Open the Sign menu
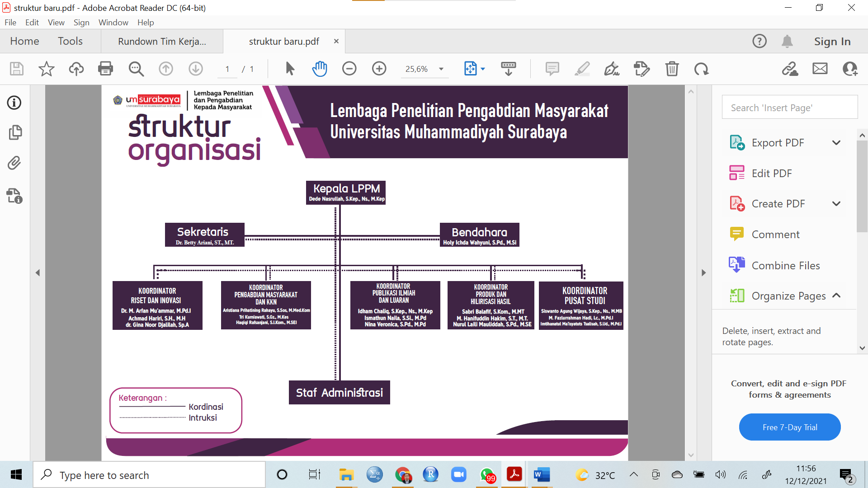The height and width of the screenshot is (488, 868). click(81, 22)
